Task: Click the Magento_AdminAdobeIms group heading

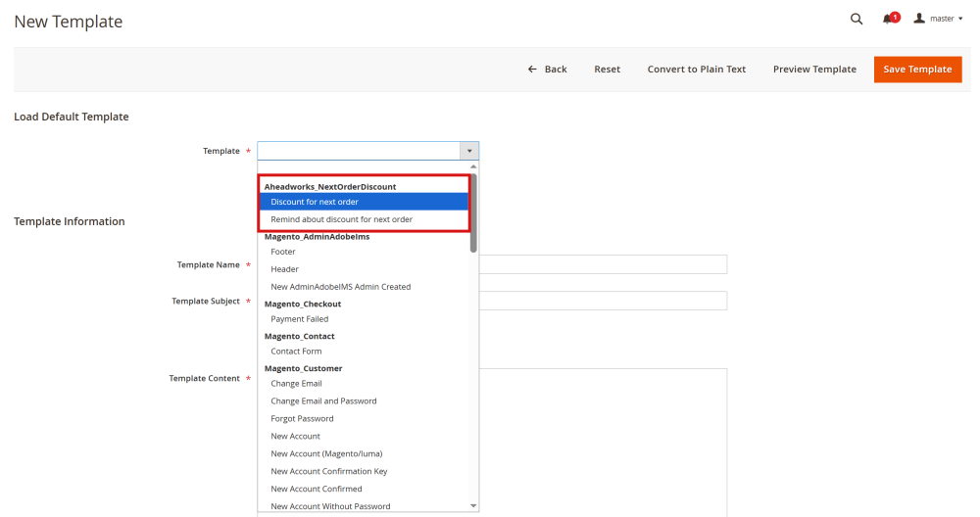Action: point(317,237)
